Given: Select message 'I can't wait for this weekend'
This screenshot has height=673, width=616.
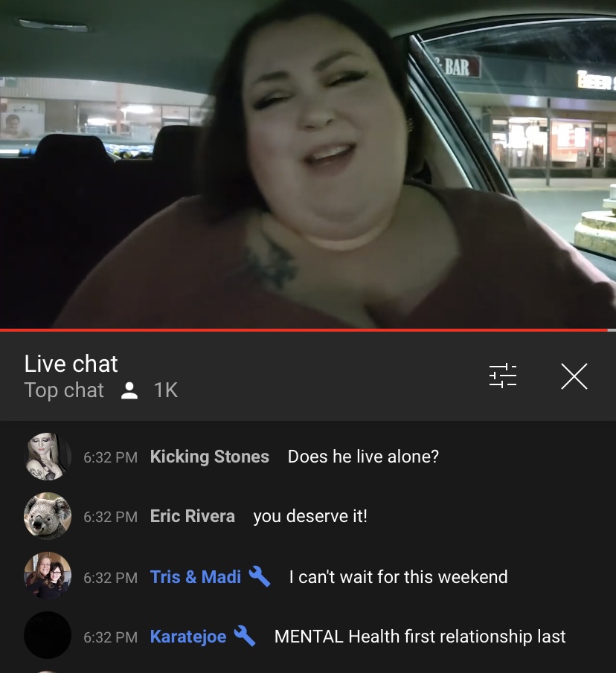Looking at the screenshot, I should pyautogui.click(x=398, y=577).
